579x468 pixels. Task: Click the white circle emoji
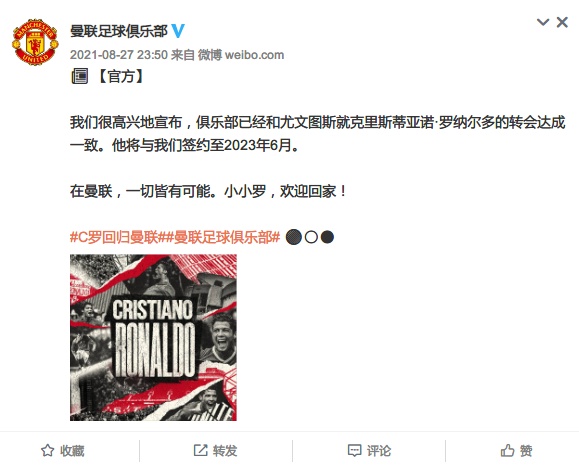pyautogui.click(x=311, y=237)
